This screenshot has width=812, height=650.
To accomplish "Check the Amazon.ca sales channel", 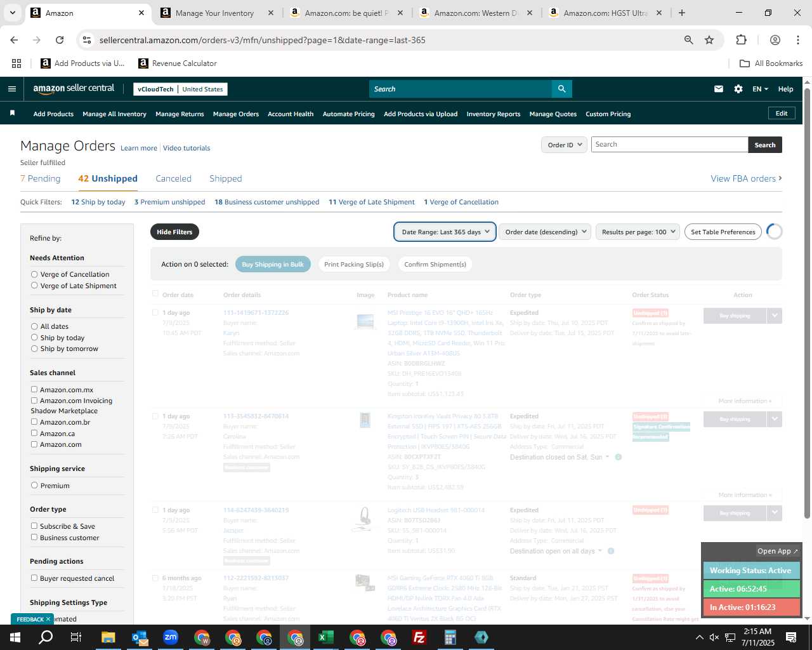I will click(34, 434).
